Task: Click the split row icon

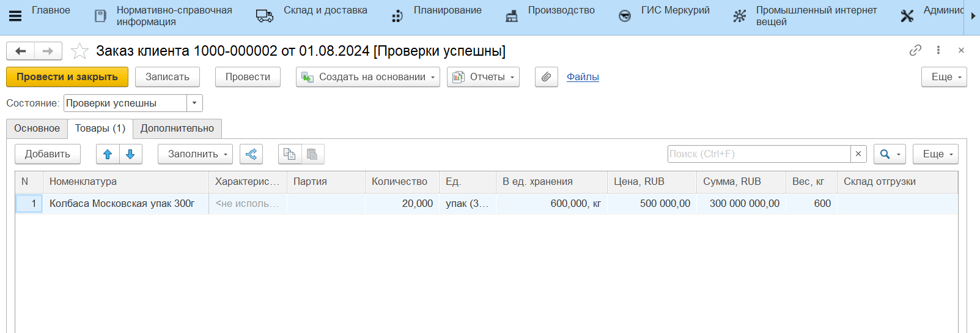Action: click(x=251, y=154)
